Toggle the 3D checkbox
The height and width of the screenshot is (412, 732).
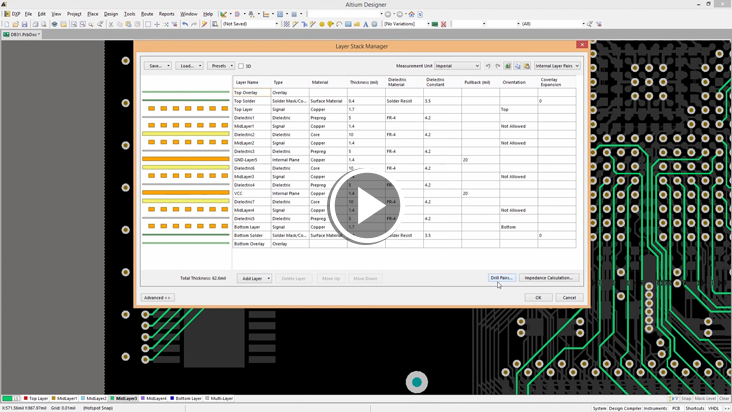(241, 66)
